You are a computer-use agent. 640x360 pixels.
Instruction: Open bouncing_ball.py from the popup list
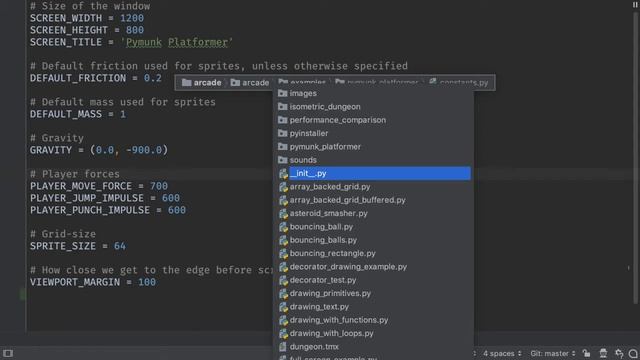click(373, 227)
